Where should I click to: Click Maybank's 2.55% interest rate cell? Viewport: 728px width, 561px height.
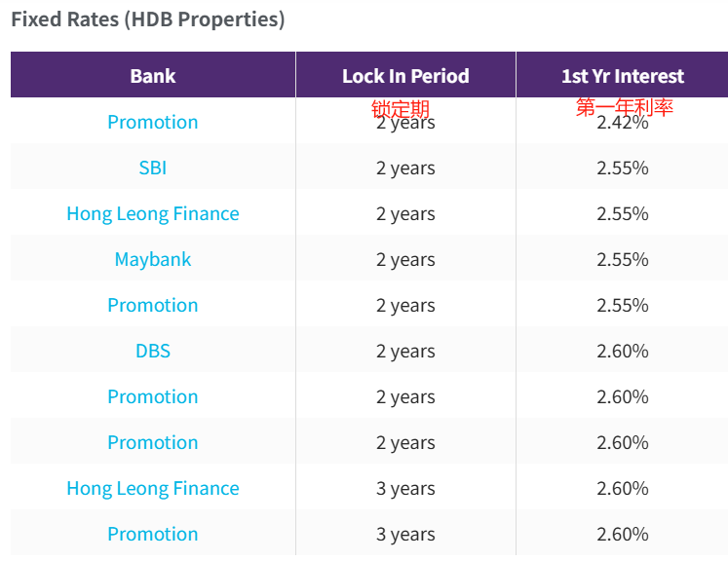click(x=622, y=259)
